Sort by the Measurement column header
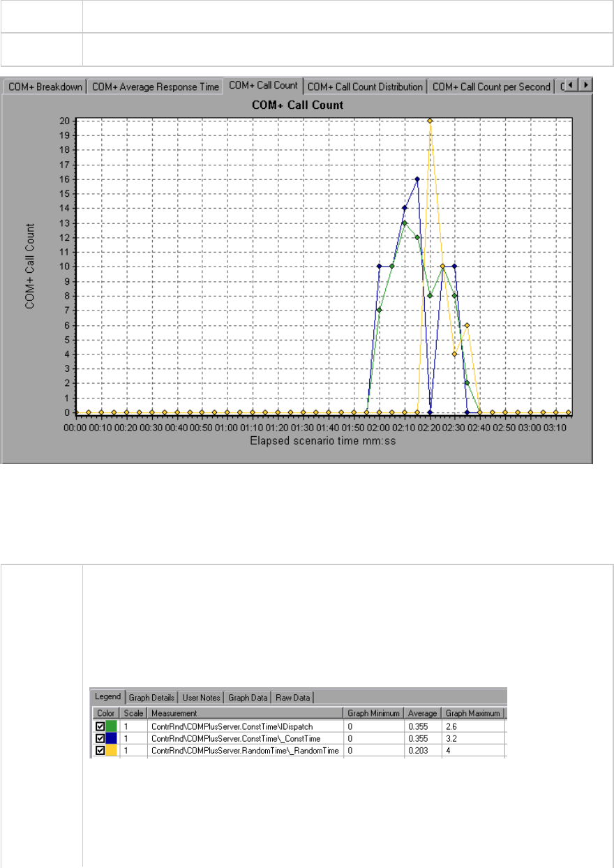Screen dimensions: 614x868 point(246,713)
